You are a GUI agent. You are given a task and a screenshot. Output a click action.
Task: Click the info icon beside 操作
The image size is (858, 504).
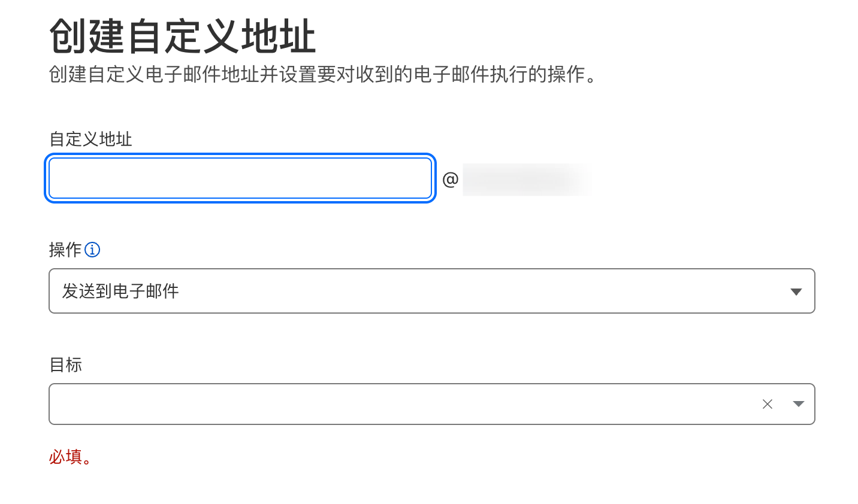(x=92, y=250)
